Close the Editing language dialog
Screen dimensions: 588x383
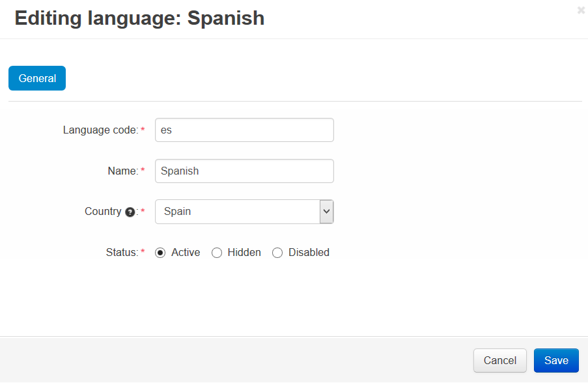pos(581,10)
